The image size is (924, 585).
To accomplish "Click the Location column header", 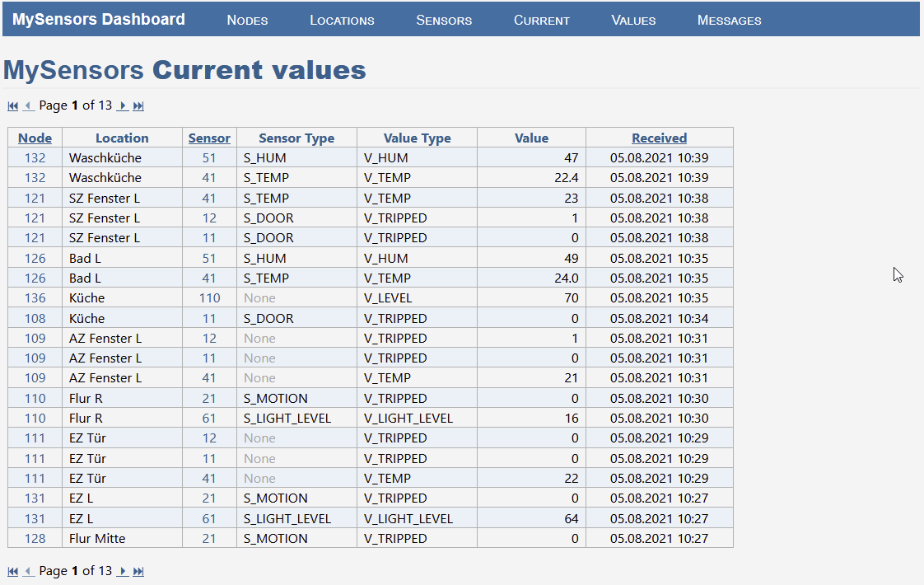I will tap(122, 138).
